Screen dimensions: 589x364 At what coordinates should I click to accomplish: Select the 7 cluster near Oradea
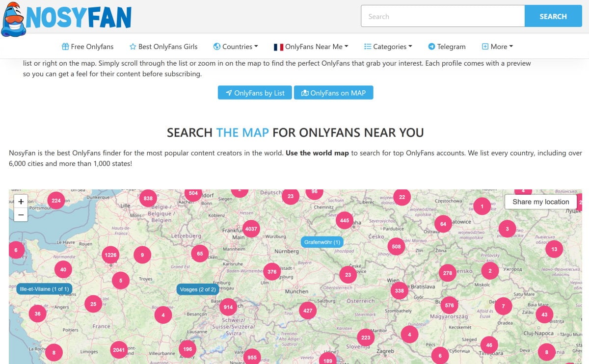pos(503,307)
